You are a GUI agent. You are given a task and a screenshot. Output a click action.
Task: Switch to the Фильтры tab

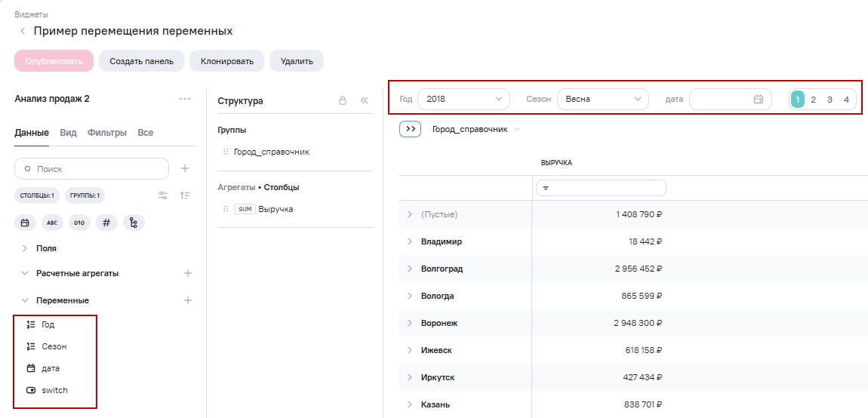click(x=107, y=133)
